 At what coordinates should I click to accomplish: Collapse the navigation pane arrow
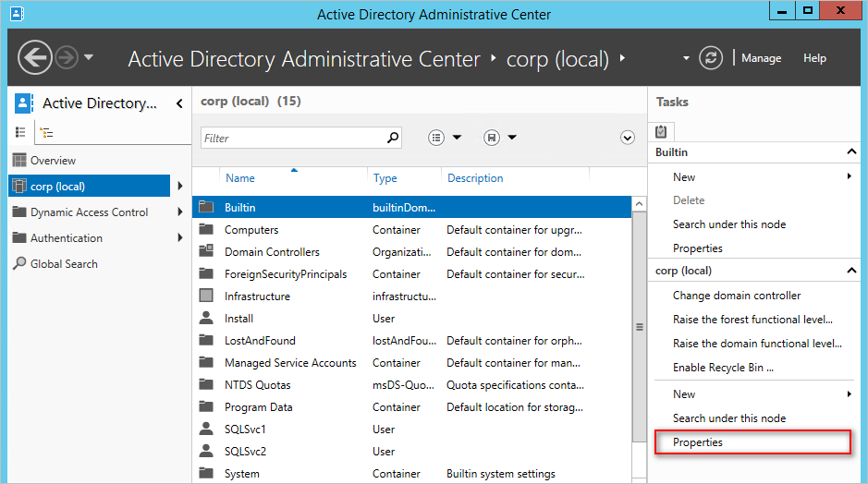[x=179, y=103]
